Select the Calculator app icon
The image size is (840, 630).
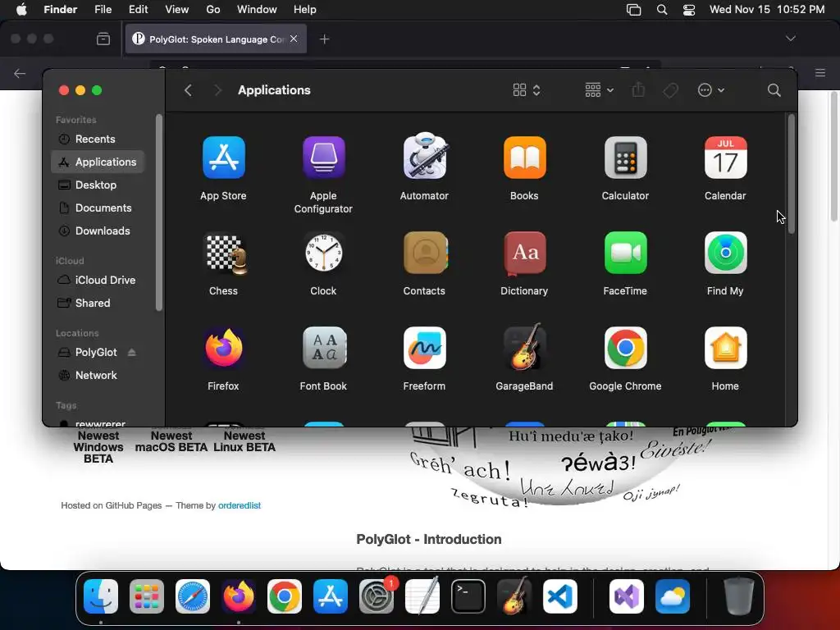(x=625, y=157)
